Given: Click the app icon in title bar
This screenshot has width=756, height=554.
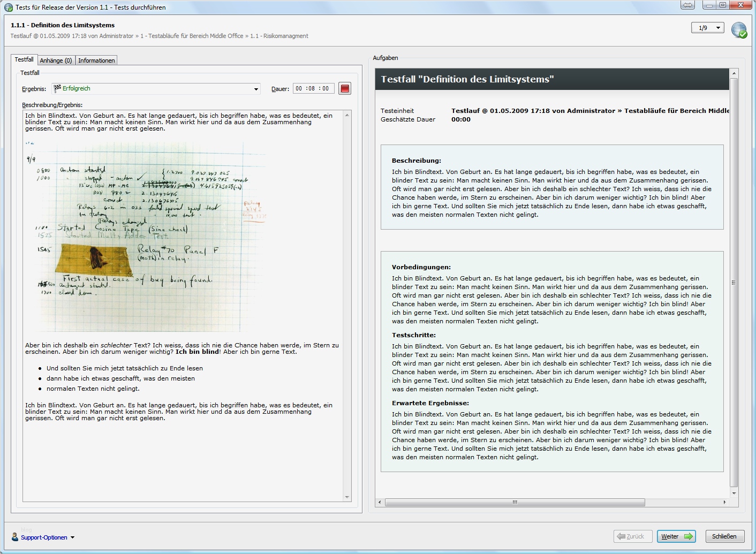Looking at the screenshot, I should (x=8, y=7).
